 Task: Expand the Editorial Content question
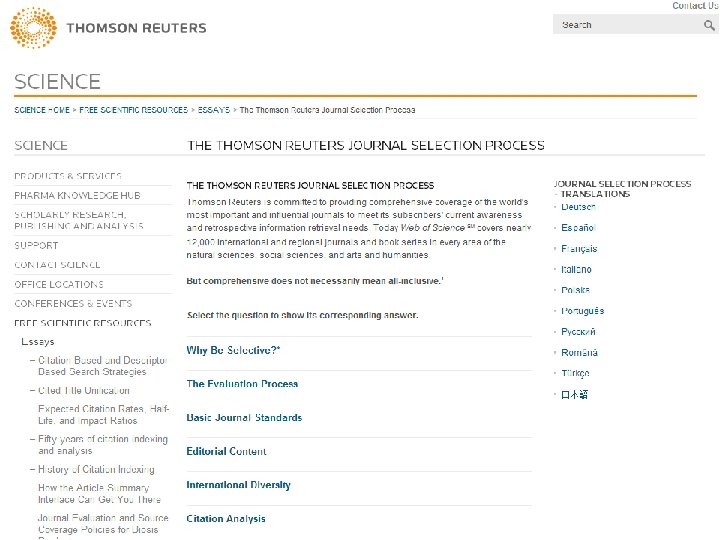click(226, 451)
